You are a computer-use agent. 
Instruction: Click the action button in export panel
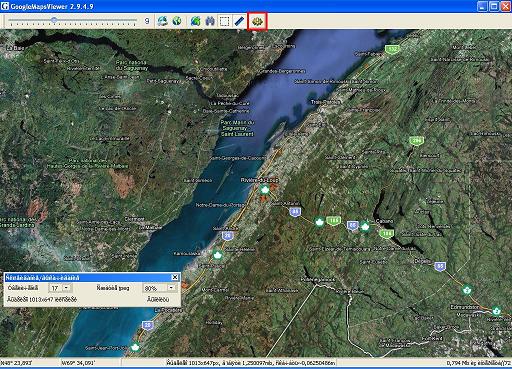point(158,299)
